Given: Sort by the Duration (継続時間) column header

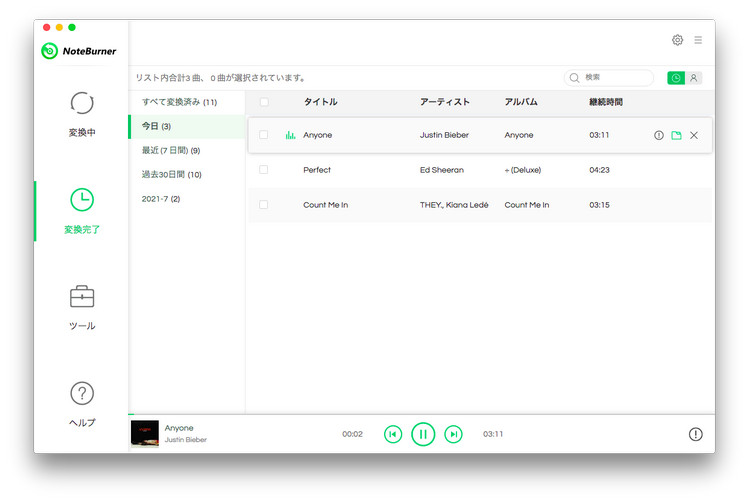Looking at the screenshot, I should click(606, 102).
